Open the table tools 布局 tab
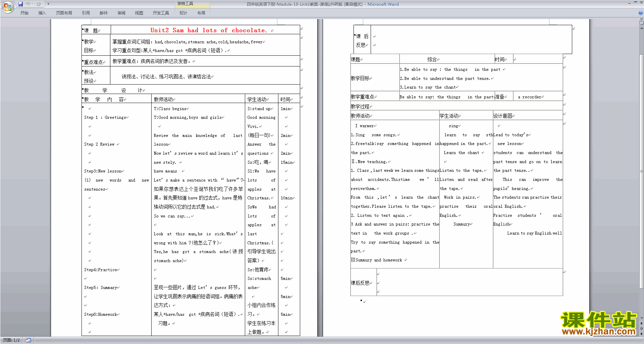This screenshot has width=644, height=344. click(x=201, y=13)
